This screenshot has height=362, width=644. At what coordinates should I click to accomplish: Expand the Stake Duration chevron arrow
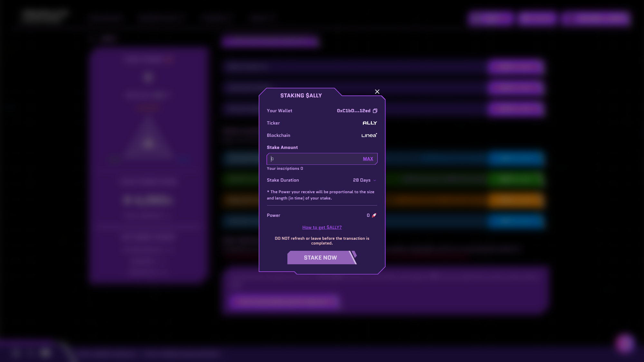coord(374,181)
